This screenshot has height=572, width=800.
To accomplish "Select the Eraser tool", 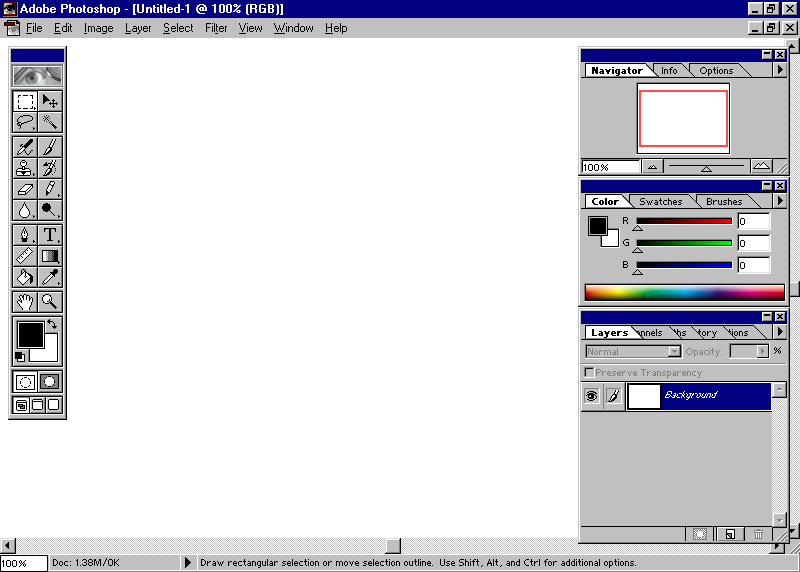I will point(24,189).
